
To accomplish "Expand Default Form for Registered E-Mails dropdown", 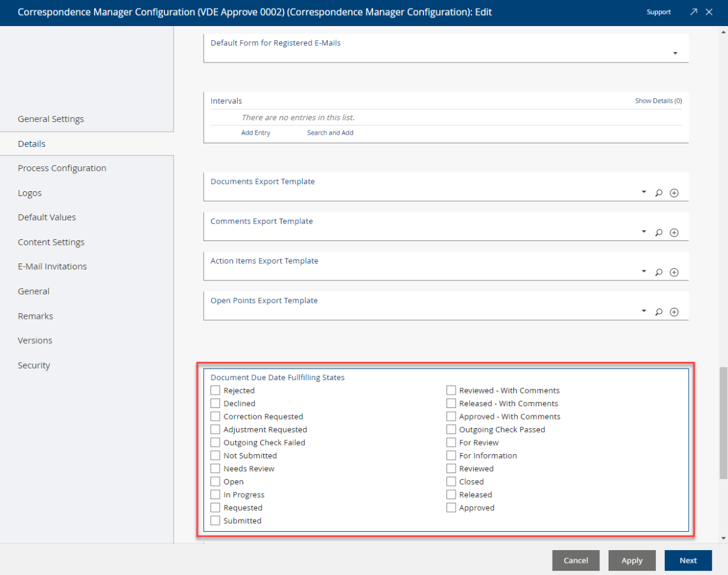I will pos(675,54).
